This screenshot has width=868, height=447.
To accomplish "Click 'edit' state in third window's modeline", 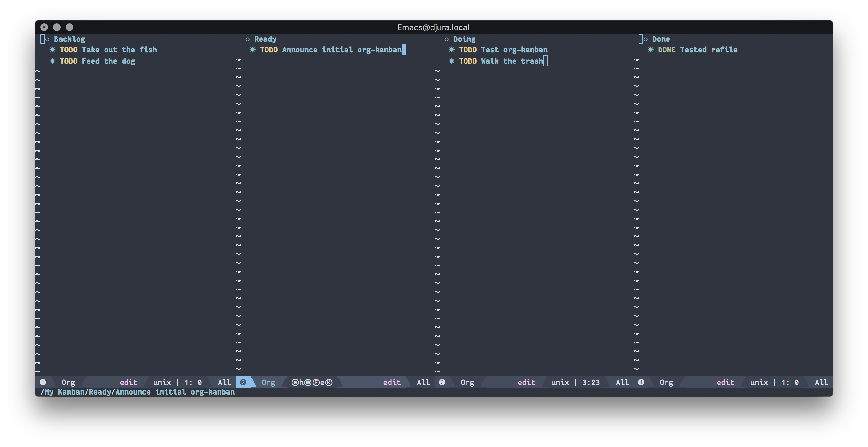I will tap(526, 382).
